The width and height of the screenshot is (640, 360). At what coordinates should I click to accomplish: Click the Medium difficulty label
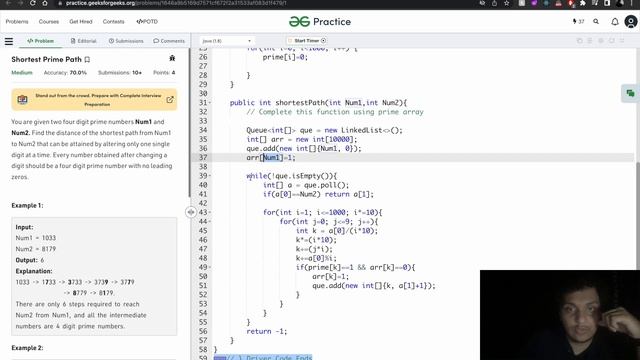pos(22,73)
